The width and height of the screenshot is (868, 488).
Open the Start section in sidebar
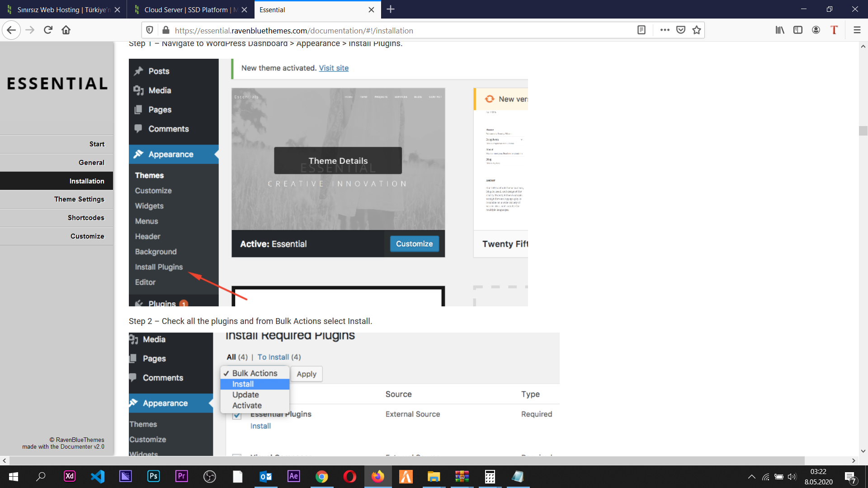[x=57, y=144]
